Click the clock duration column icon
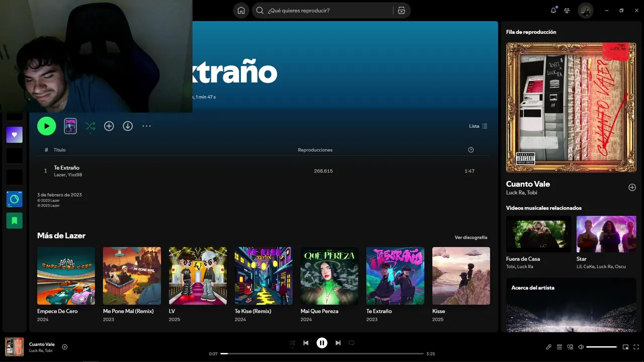The width and height of the screenshot is (644, 362). point(471,150)
